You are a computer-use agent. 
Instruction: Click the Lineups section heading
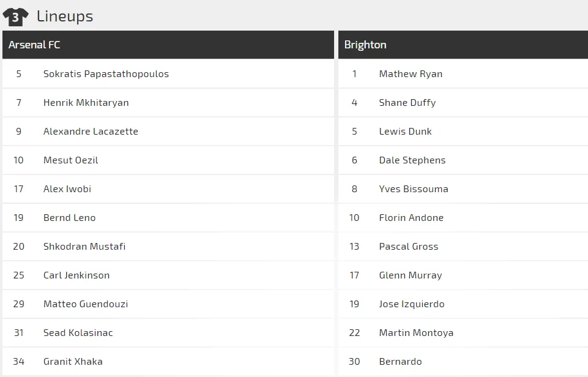(65, 17)
